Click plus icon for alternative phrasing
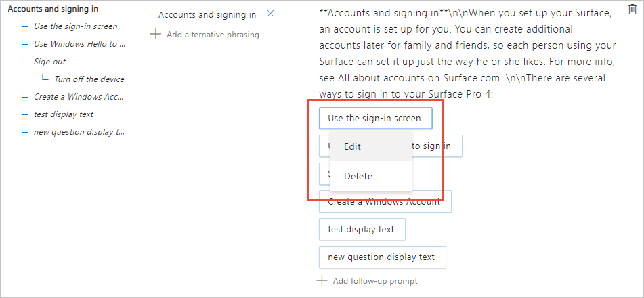 (x=156, y=34)
